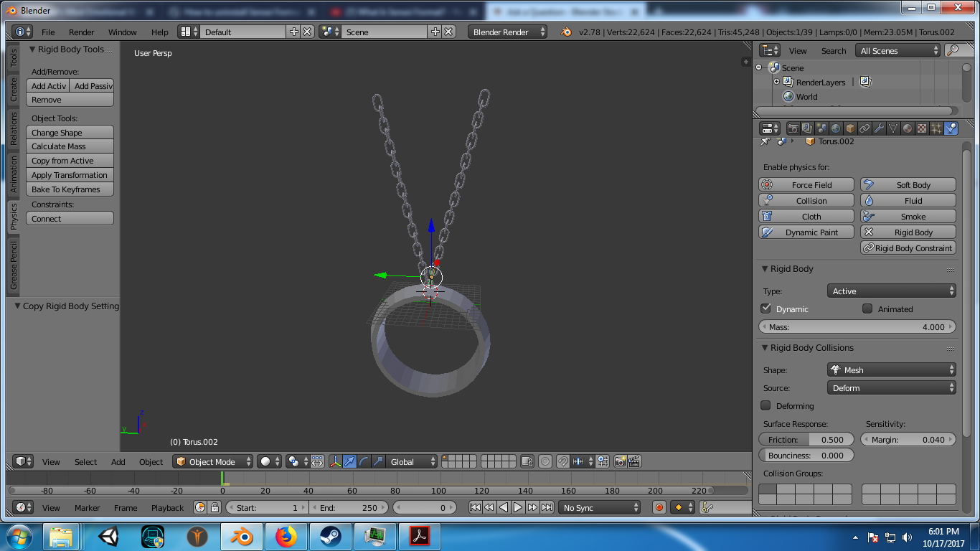Open the Render properties tab camera icon
Screen dimensions: 980x551
click(793, 128)
